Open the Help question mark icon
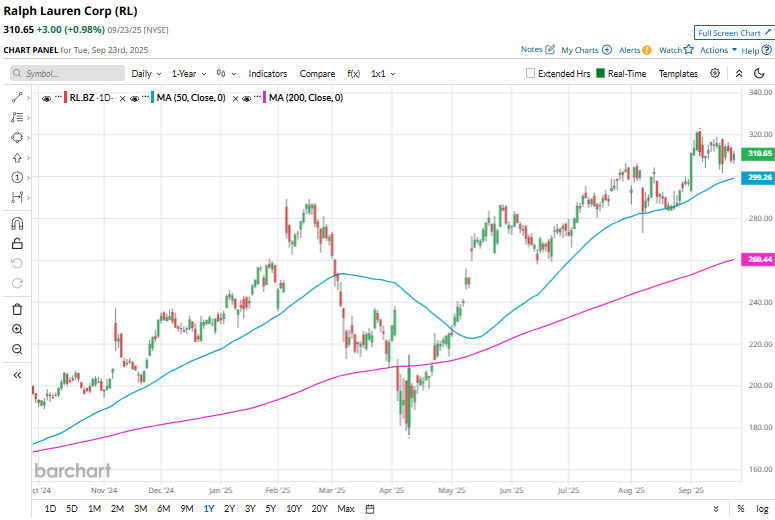 click(x=766, y=50)
